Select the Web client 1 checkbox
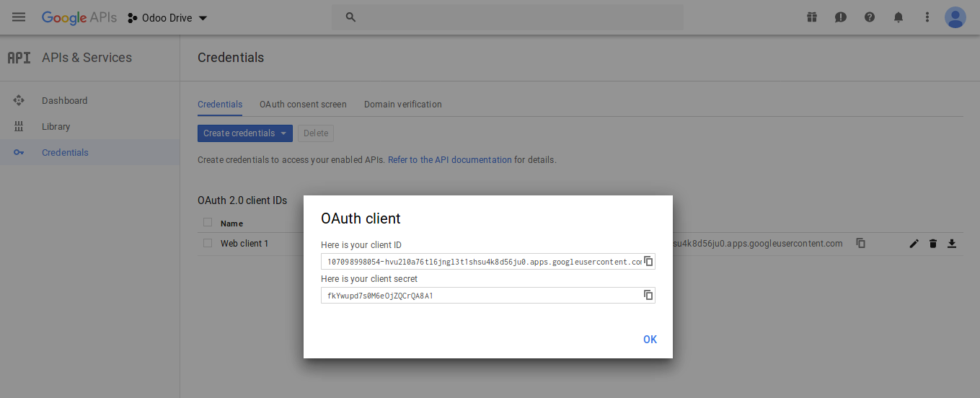 click(208, 243)
